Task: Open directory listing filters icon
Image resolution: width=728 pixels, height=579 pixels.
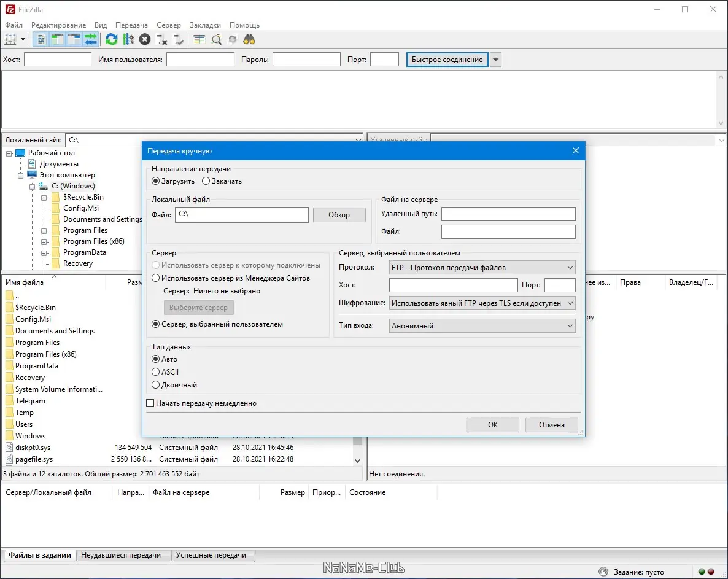Action: click(199, 39)
